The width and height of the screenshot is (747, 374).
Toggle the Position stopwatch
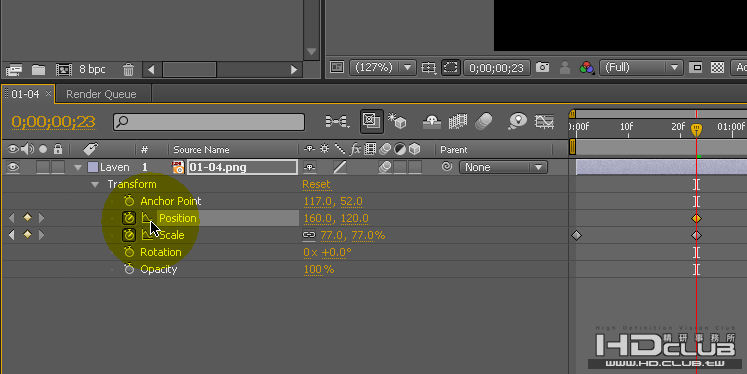129,218
